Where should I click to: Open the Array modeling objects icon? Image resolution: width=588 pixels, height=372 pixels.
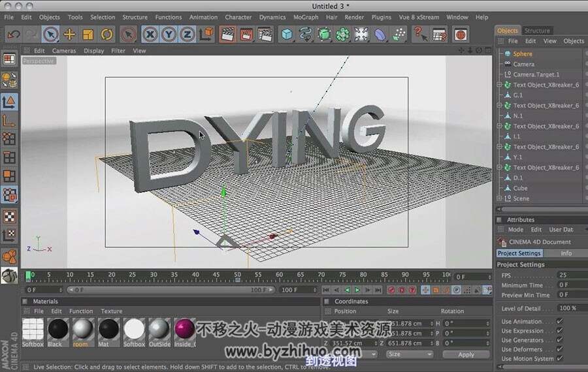(x=343, y=35)
